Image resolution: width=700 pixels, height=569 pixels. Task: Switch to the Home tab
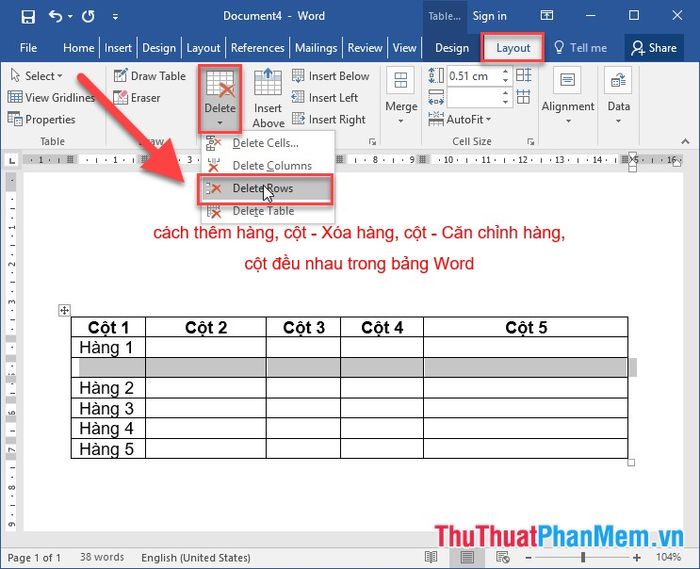79,48
